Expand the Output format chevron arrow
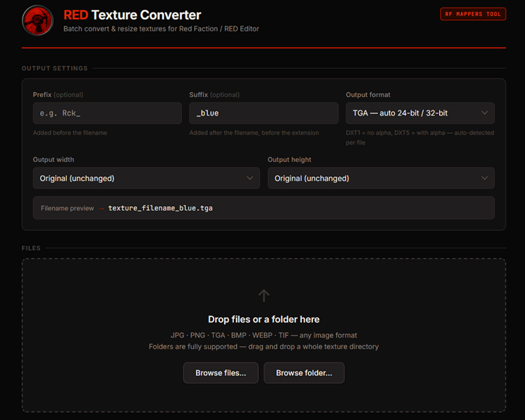Screen dimensions: 525x420 coord(485,113)
